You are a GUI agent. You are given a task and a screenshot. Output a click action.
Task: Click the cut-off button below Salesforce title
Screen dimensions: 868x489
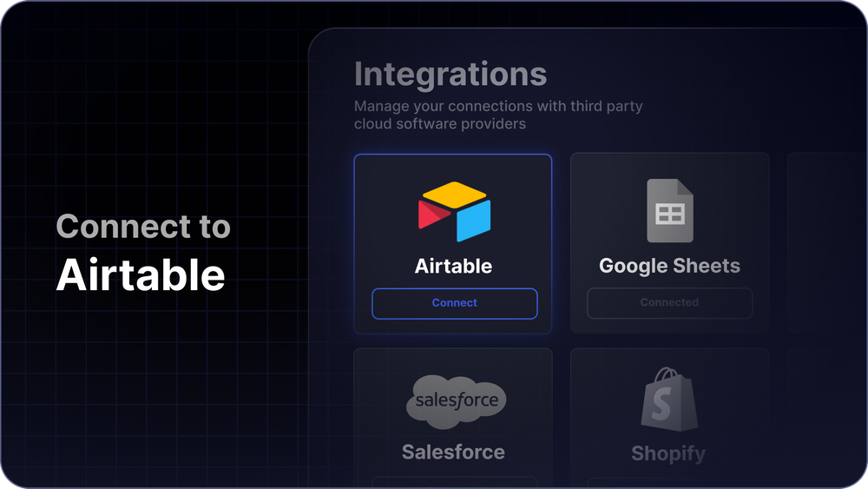[454, 481]
